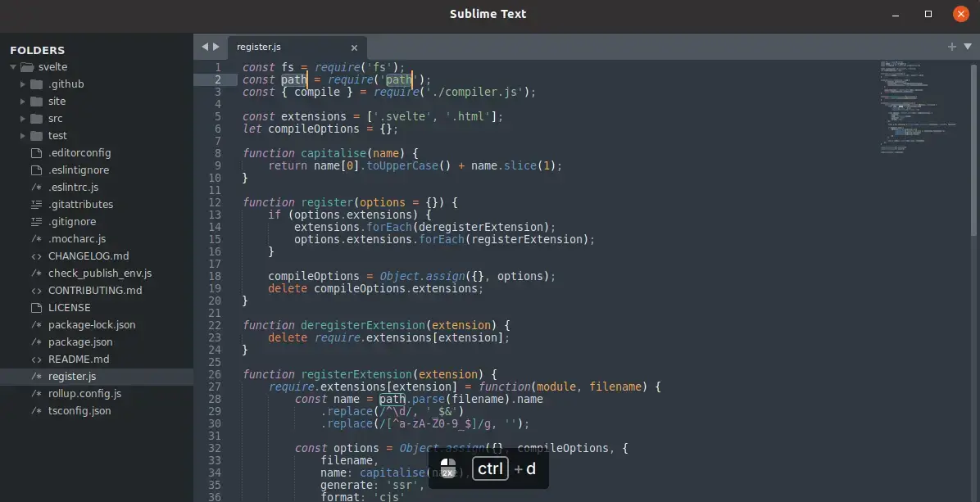
Task: Expand the test folder arrow
Action: [x=22, y=135]
